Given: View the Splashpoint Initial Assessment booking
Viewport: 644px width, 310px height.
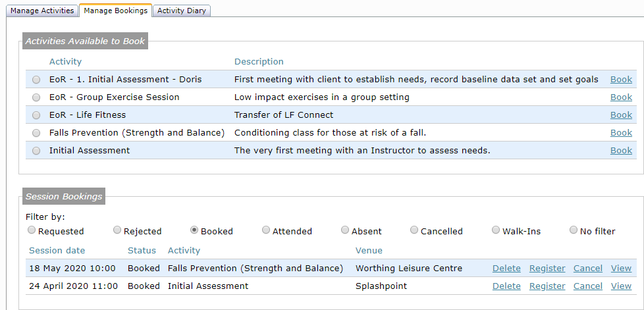Looking at the screenshot, I should coord(621,286).
